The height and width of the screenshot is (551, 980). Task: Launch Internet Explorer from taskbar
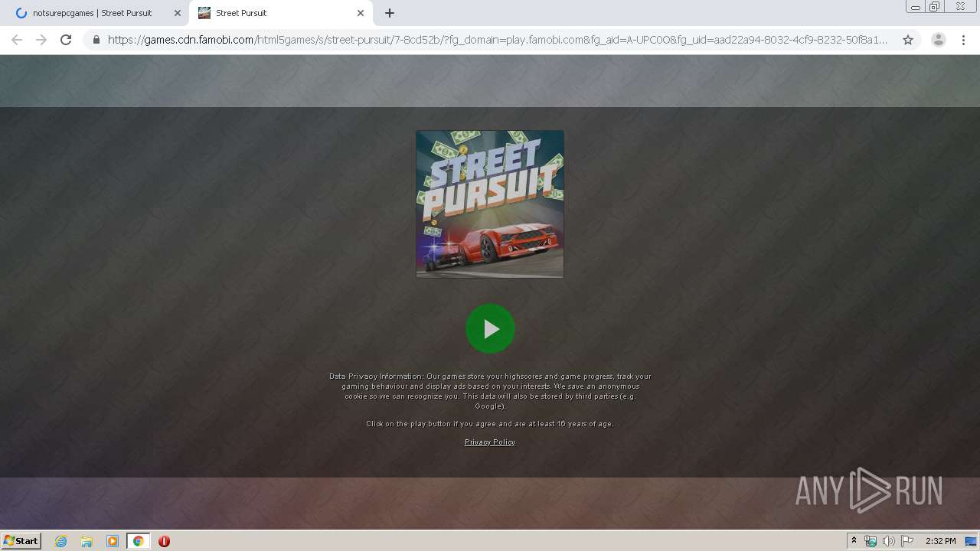pos(61,541)
